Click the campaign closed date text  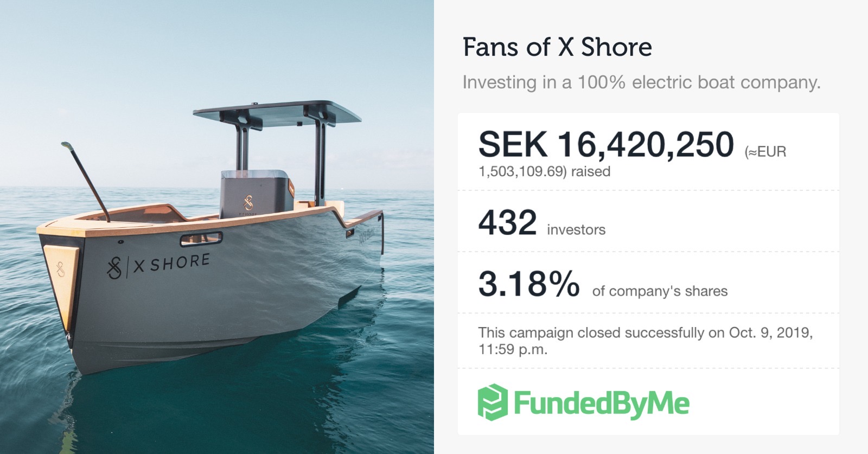[x=645, y=341]
